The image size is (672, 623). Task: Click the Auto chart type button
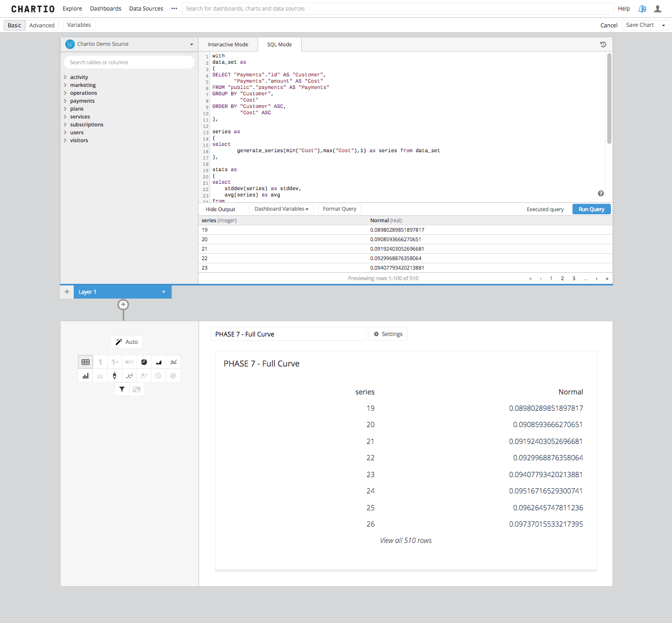point(126,342)
